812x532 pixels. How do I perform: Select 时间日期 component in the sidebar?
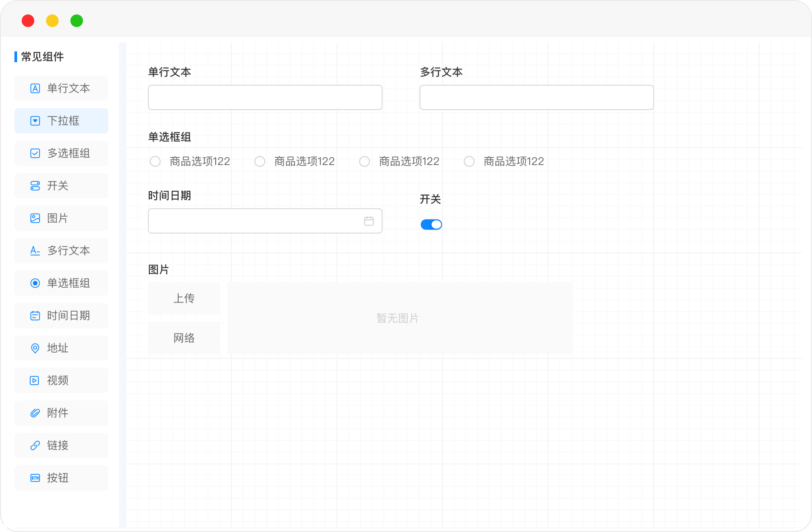(61, 316)
